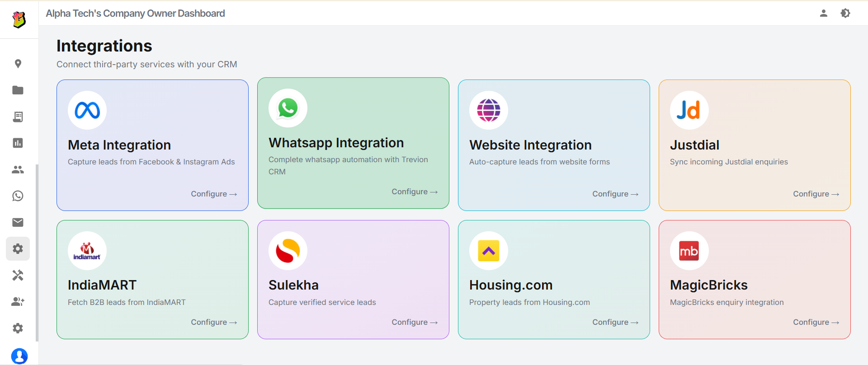Configure the Website Integration

615,194
